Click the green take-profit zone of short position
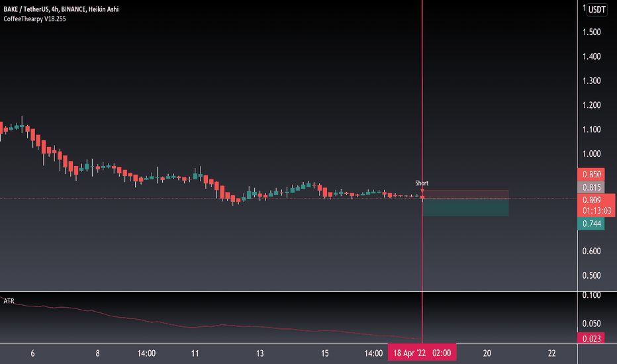Image resolution: width=617 pixels, height=364 pixels. coord(465,207)
